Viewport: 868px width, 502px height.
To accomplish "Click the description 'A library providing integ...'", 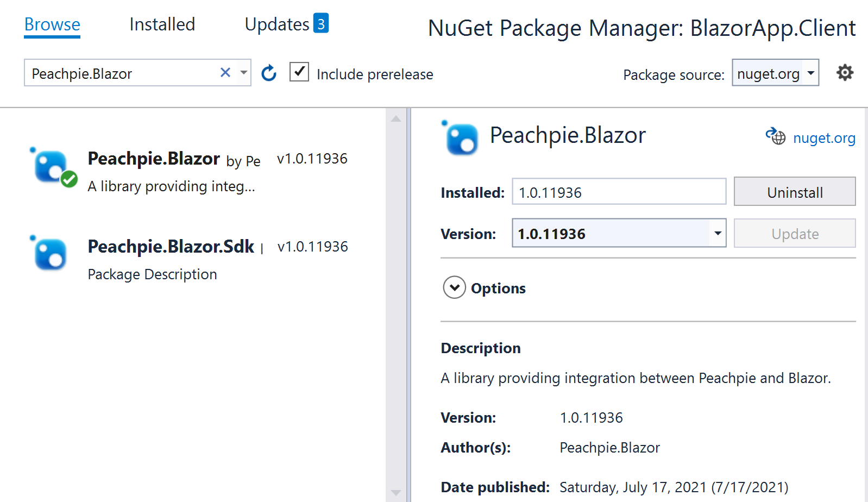I will [x=171, y=186].
